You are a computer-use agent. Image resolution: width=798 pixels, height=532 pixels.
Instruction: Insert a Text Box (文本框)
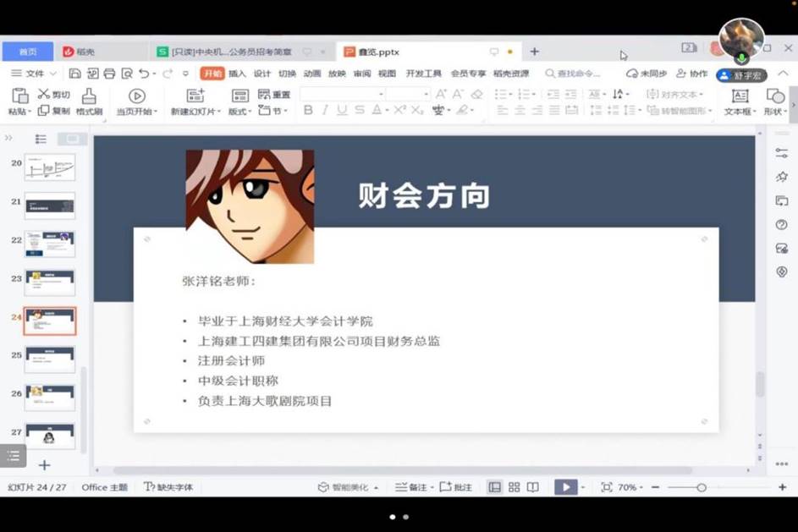pyautogui.click(x=739, y=96)
